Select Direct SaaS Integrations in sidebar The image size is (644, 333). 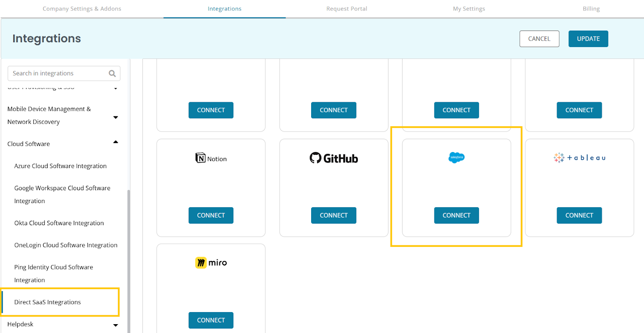(x=47, y=302)
